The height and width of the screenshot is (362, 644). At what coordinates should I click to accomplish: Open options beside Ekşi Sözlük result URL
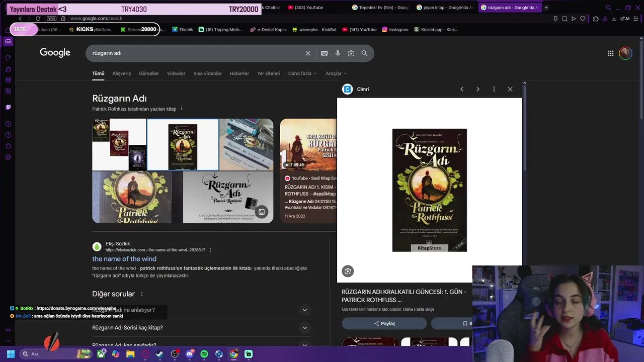[210, 250]
